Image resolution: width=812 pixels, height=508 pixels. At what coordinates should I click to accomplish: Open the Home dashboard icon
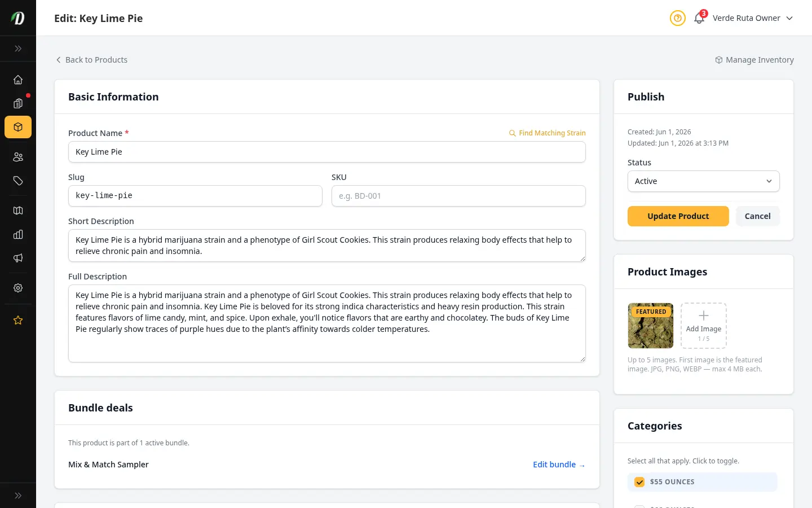point(18,80)
